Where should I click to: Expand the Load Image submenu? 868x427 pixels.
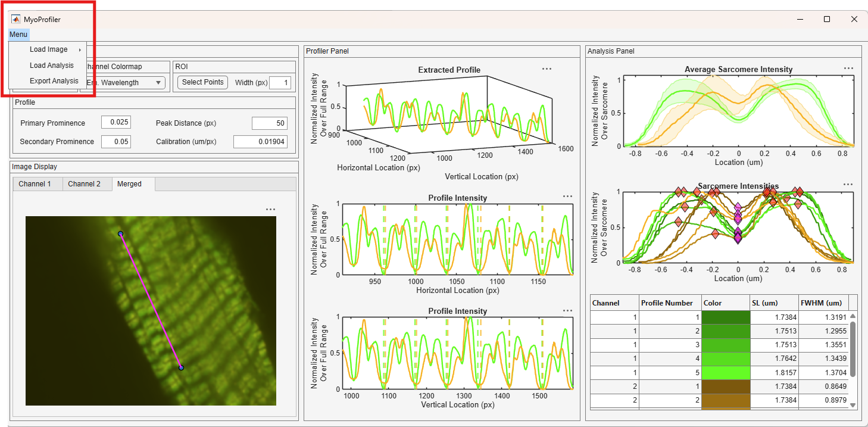48,49
